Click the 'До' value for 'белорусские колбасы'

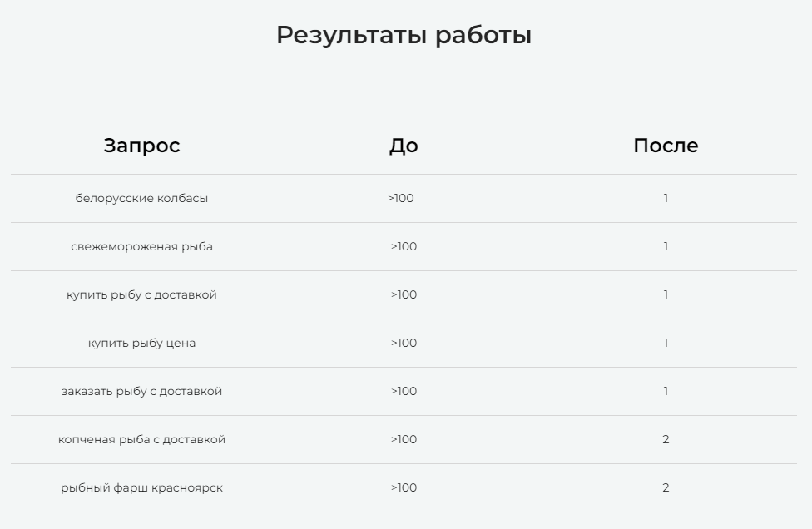point(401,198)
